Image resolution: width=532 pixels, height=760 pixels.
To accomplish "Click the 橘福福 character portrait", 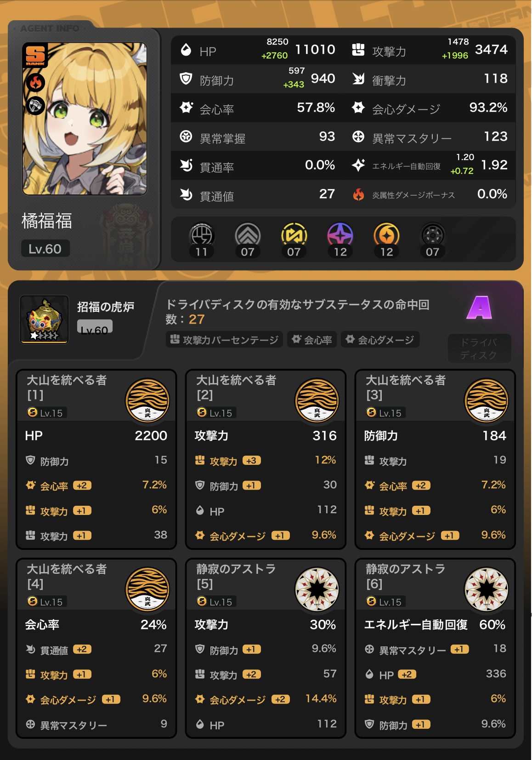I will pyautogui.click(x=85, y=119).
